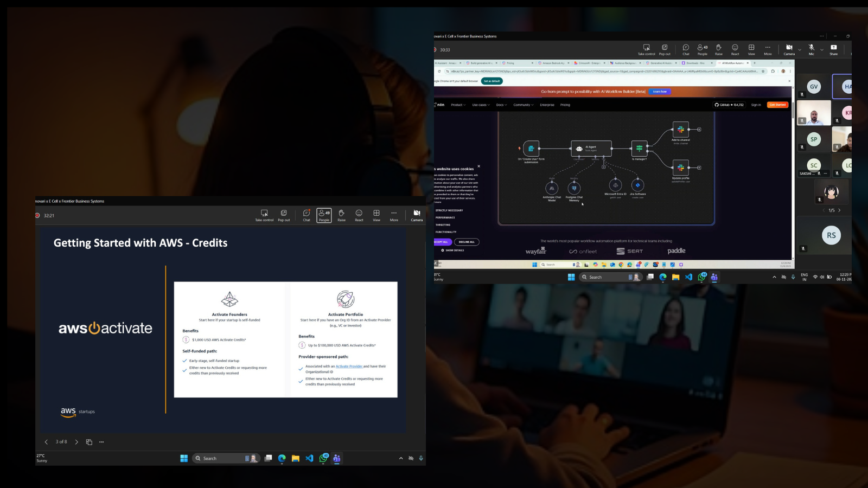Image resolution: width=868 pixels, height=488 pixels.
Task: Click Take control in the n8n meeting
Action: pyautogui.click(x=646, y=49)
